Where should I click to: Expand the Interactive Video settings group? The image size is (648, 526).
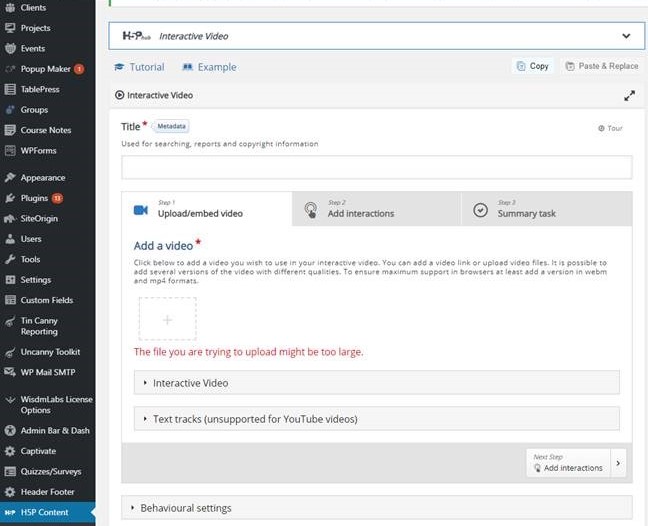click(376, 383)
